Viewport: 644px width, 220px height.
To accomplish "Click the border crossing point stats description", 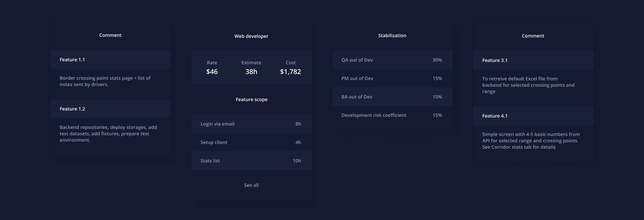I will (105, 81).
